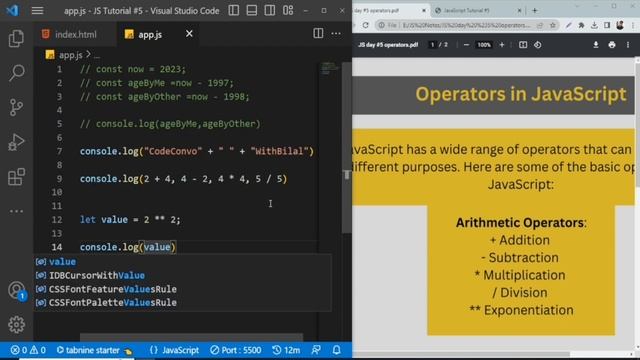
Task: Open the Extensions view
Action: tap(16, 177)
